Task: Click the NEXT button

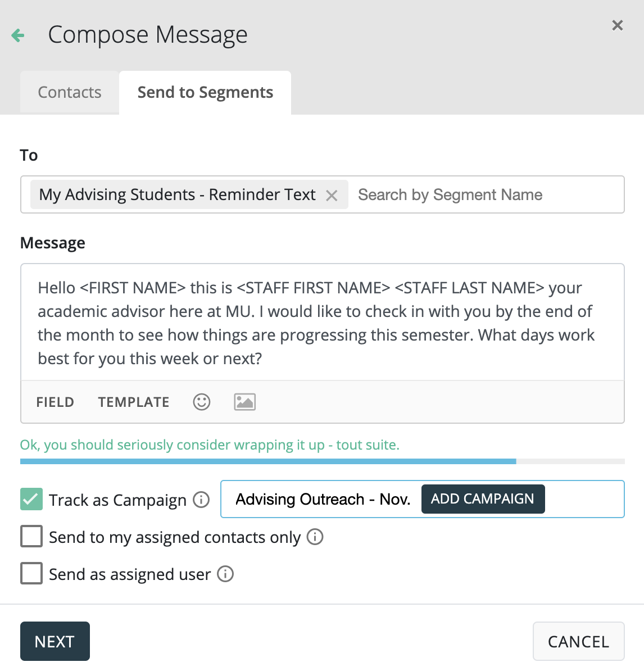Action: point(55,641)
